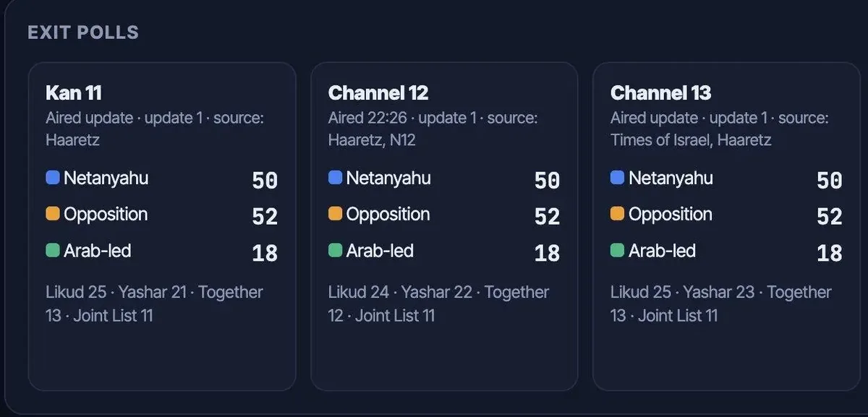
Task: Click Channel 13 Arab-led seat count 18
Action: 829,253
